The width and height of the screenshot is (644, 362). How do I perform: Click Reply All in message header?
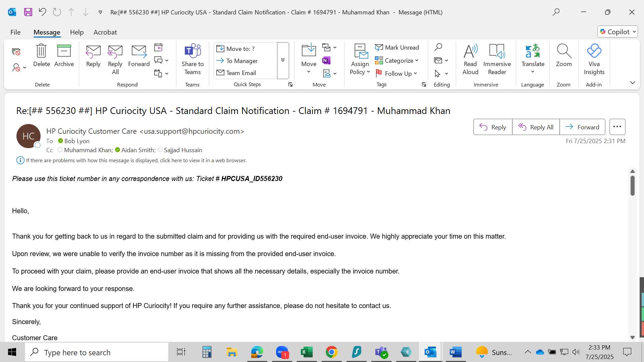click(536, 127)
